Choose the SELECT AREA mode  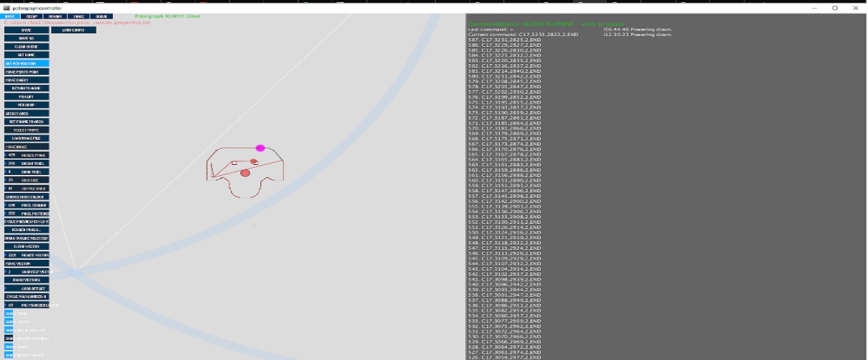coord(27,113)
